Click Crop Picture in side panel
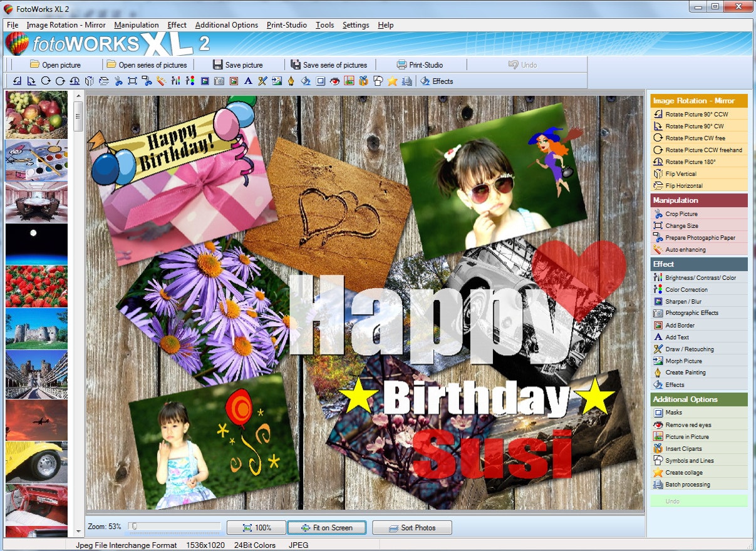Image resolution: width=756 pixels, height=551 pixels. tap(699, 214)
